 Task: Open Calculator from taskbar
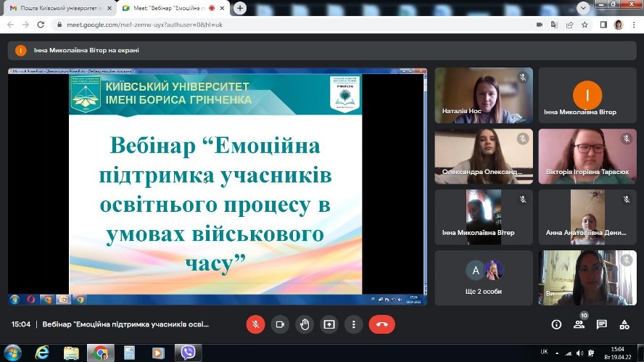(129, 353)
